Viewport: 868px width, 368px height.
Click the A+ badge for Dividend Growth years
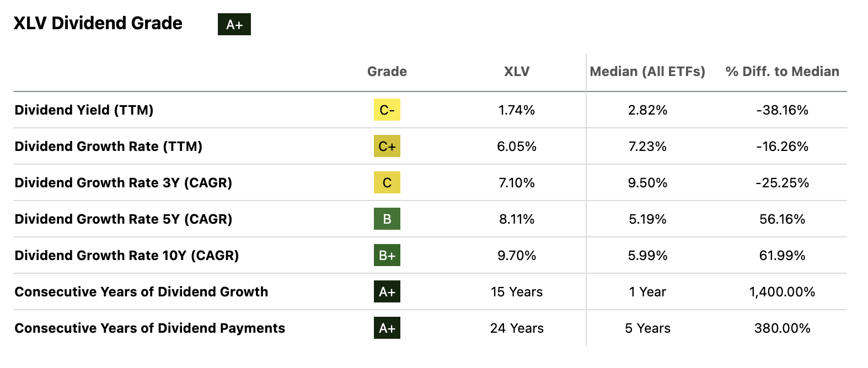tap(387, 291)
